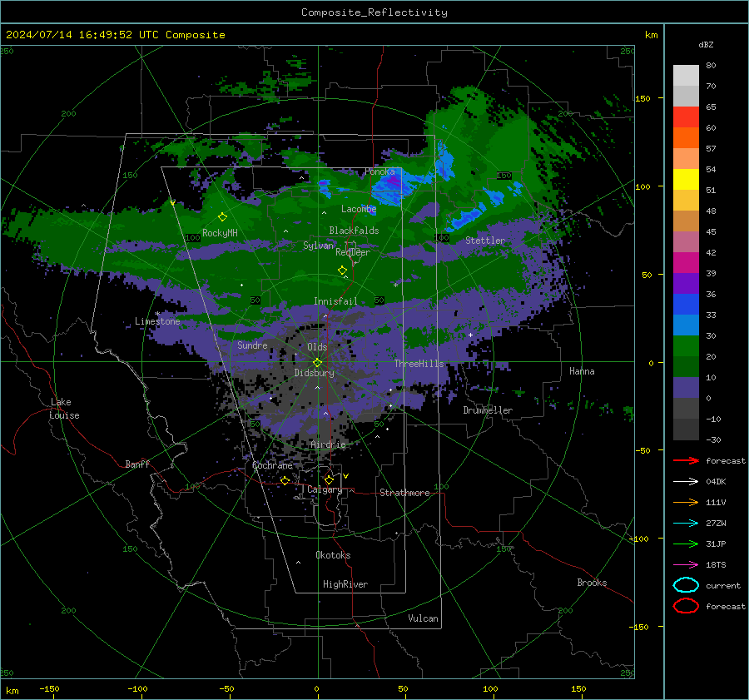Click the Composite_Reflectivity title
The height and width of the screenshot is (700, 749).
tap(374, 12)
